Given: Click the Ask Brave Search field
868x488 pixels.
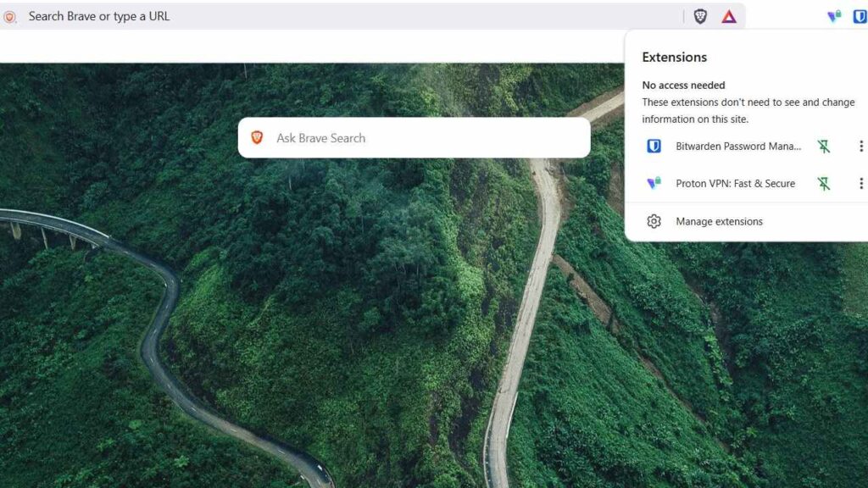Looking at the screenshot, I should (x=414, y=138).
